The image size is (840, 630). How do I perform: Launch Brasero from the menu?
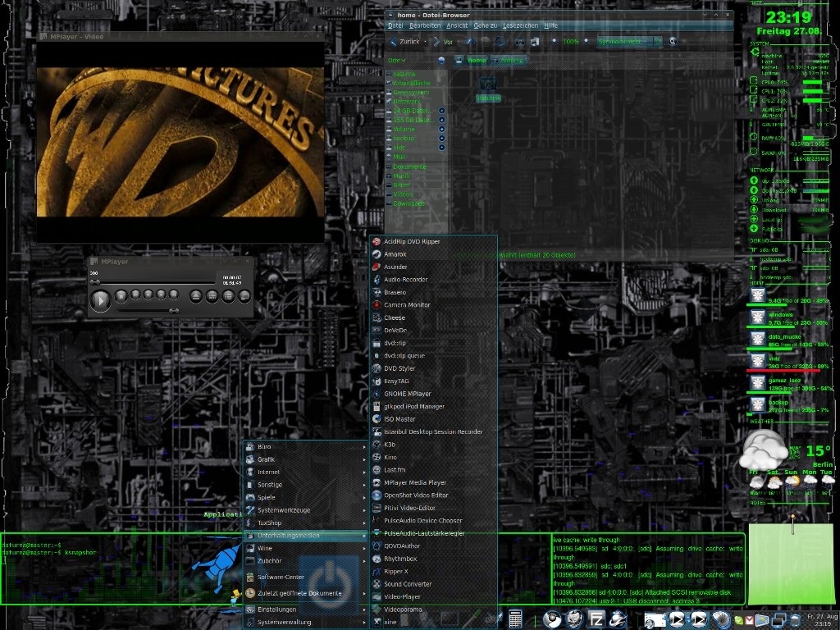point(434,293)
